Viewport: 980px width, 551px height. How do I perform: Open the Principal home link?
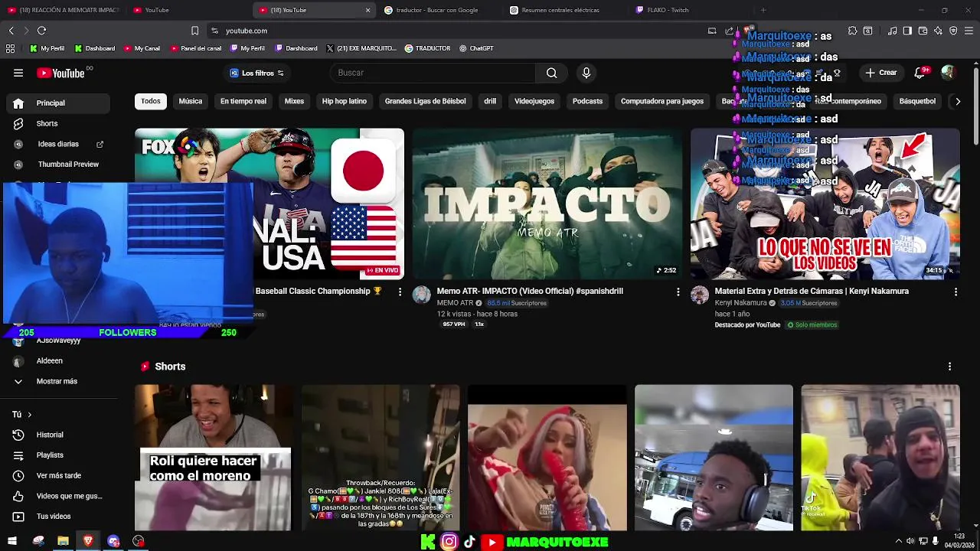point(57,103)
